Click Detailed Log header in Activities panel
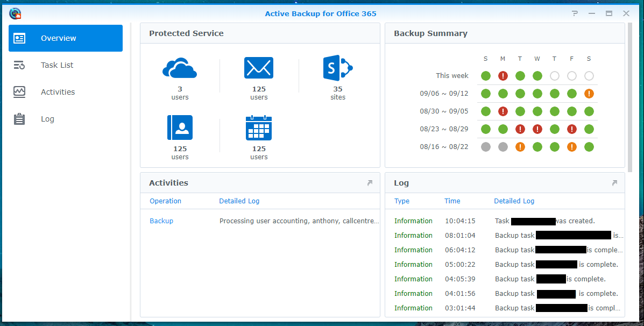The width and height of the screenshot is (644, 326). point(239,201)
